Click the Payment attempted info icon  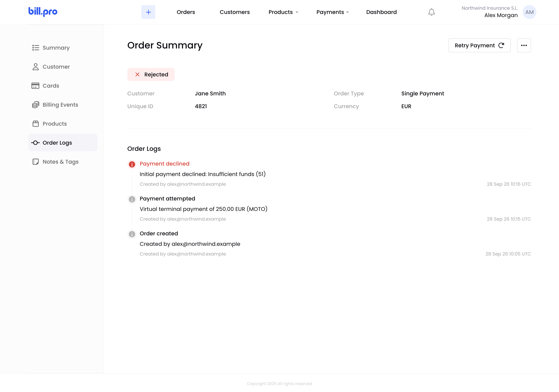[132, 199]
